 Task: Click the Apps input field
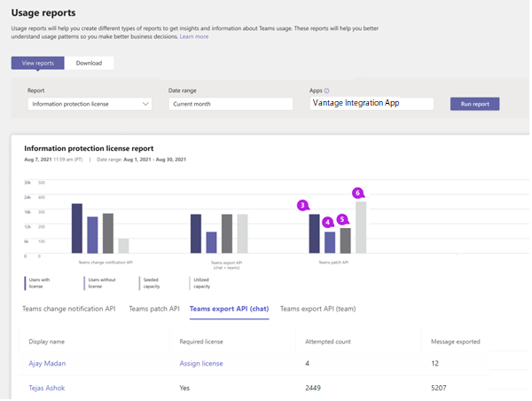tap(372, 104)
